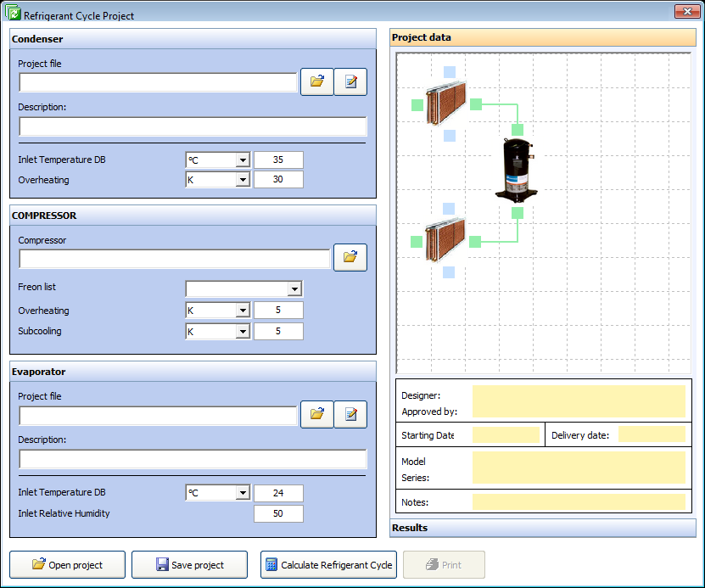This screenshot has width=705, height=588.
Task: Toggle the Project data panel header
Action: point(543,37)
